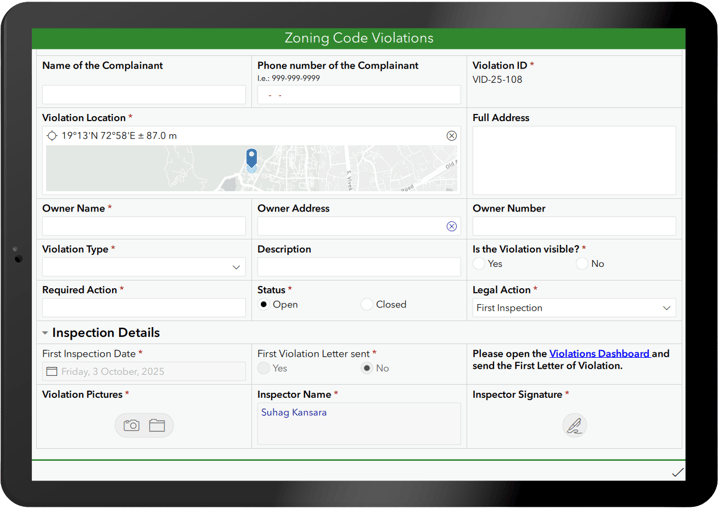Click the blue map pin marker

pyautogui.click(x=252, y=158)
